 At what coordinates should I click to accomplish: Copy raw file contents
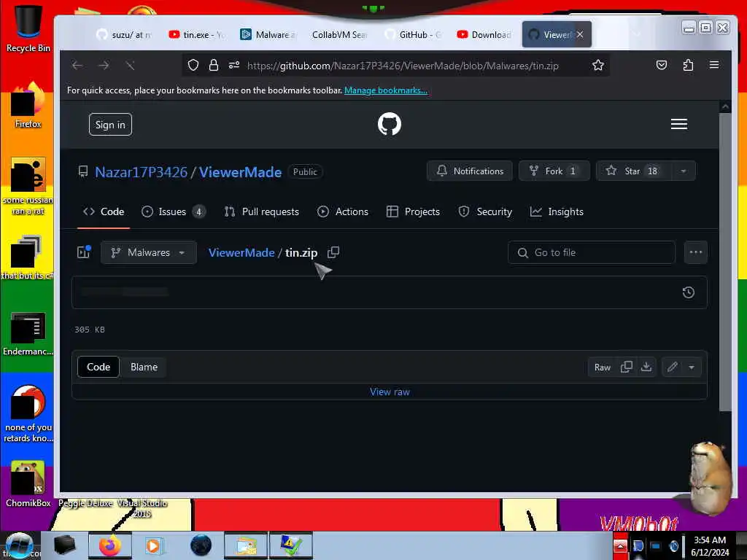click(626, 367)
